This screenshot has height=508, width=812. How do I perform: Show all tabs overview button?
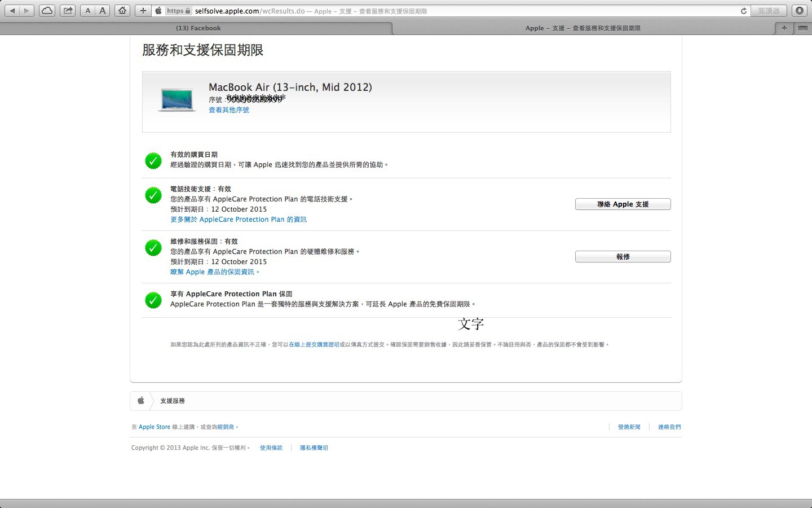pos(802,28)
